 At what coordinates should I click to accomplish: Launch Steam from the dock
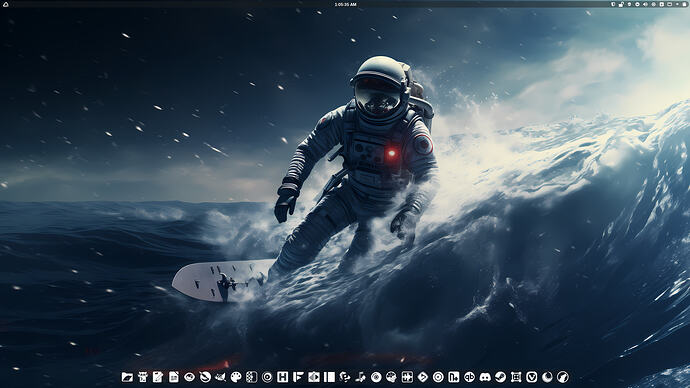coord(500,377)
